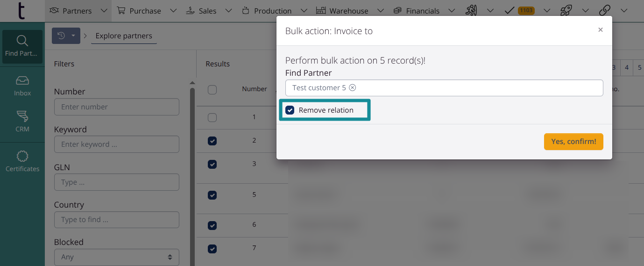The height and width of the screenshot is (266, 644).
Task: Expand the Production menu chevron
Action: [x=304, y=11]
